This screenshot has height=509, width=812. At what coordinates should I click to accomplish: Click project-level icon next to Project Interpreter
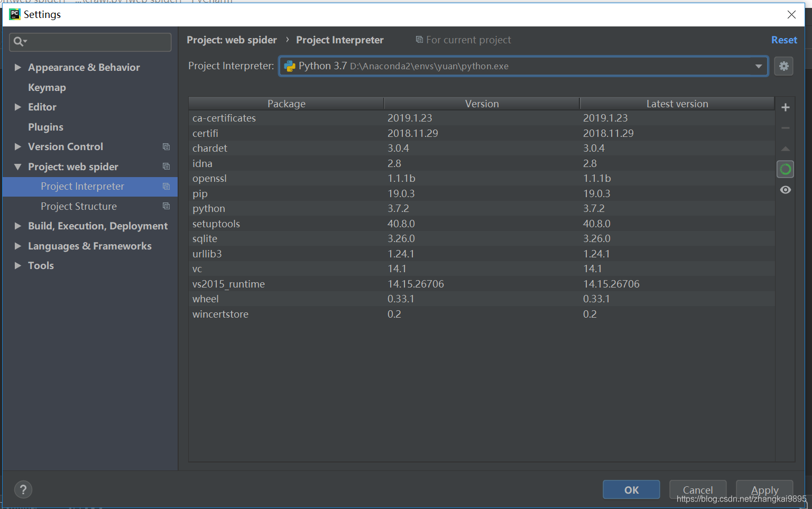coord(166,187)
